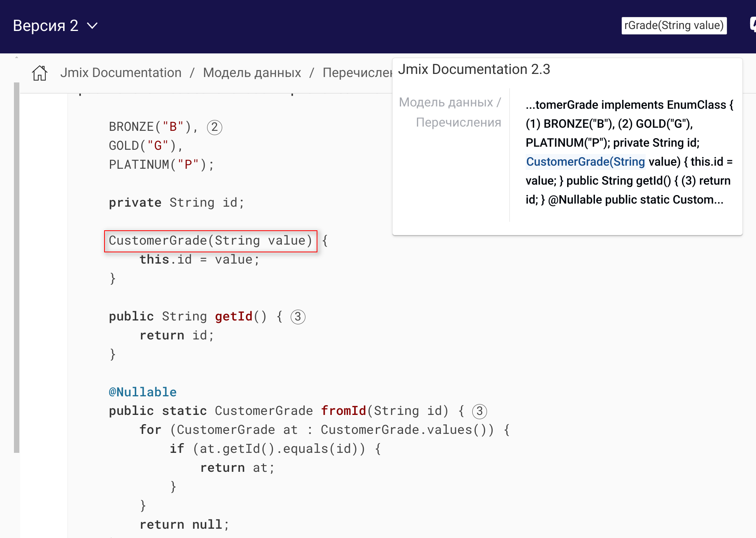
Task: Click the @Nullable annotation in the code
Action: (x=142, y=392)
